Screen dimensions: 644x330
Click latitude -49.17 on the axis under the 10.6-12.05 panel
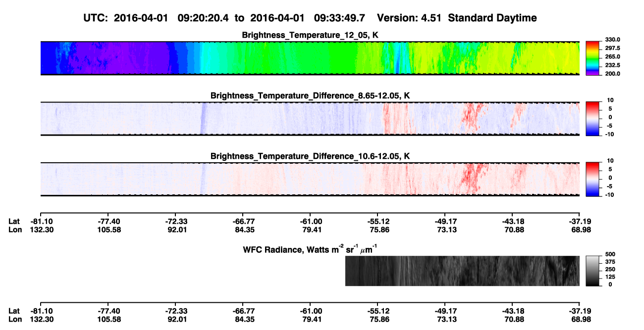[445, 222]
